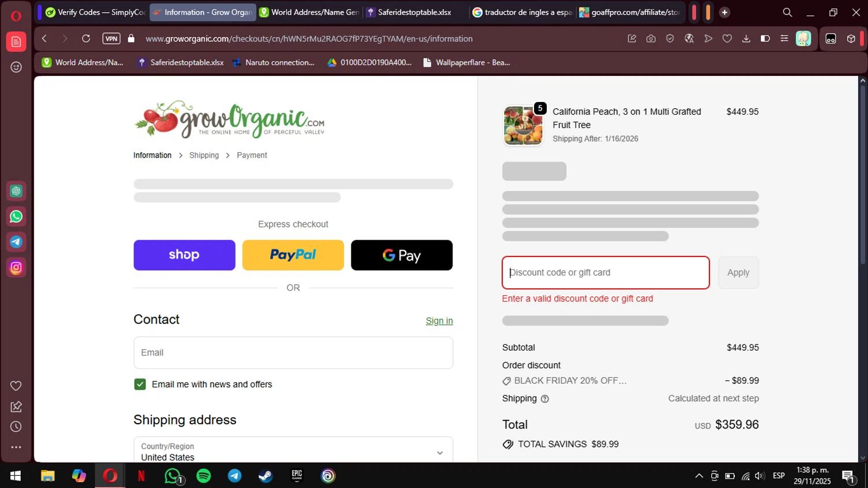This screenshot has width=868, height=488.
Task: Open Steam from the Windows taskbar
Action: [266, 476]
